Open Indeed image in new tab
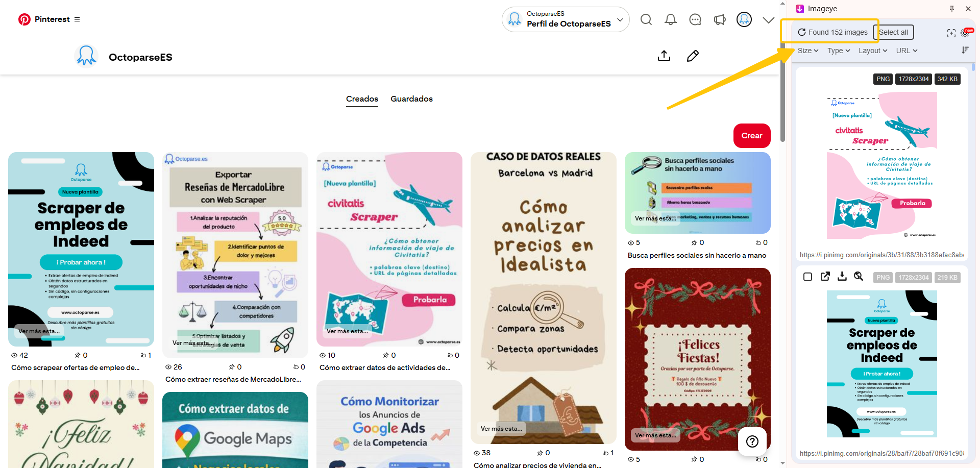Image resolution: width=980 pixels, height=468 pixels. [x=825, y=277]
